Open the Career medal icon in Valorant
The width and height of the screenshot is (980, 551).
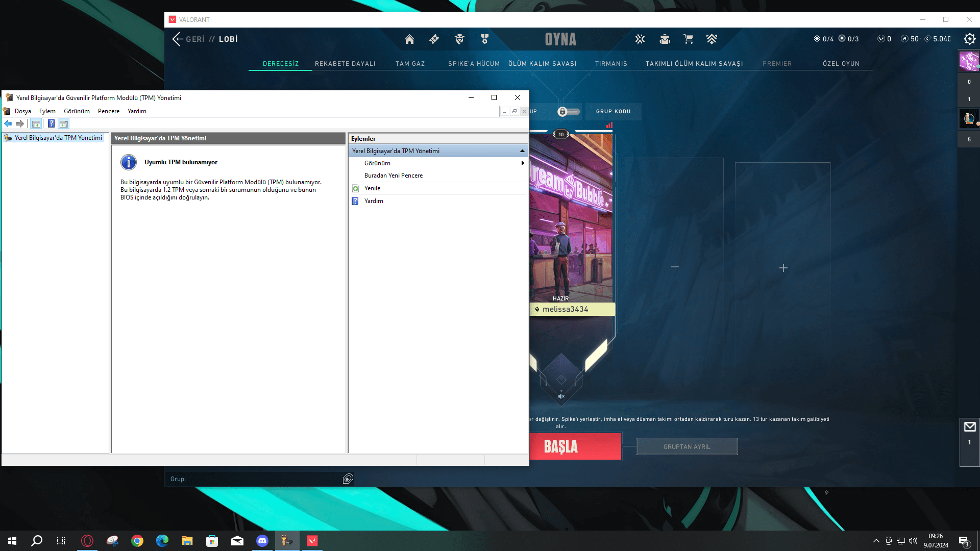pos(485,39)
